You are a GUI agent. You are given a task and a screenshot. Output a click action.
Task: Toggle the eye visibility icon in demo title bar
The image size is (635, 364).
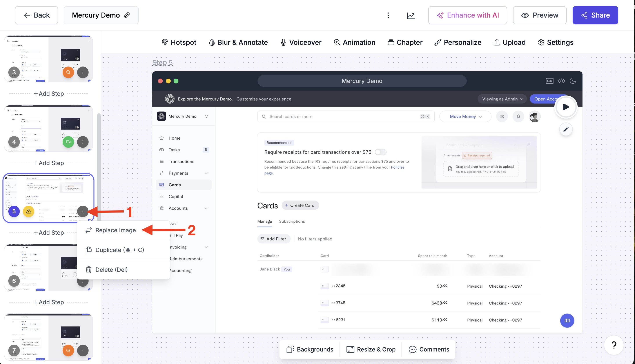click(561, 81)
